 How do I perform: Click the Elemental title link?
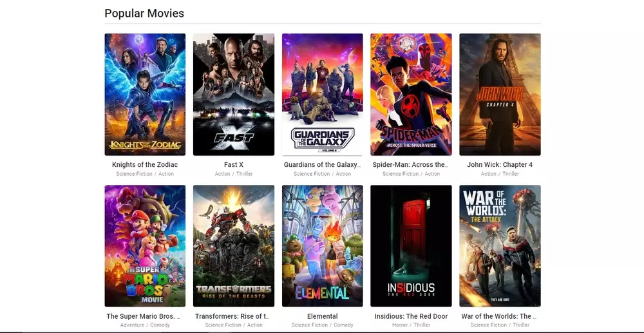coord(323,316)
